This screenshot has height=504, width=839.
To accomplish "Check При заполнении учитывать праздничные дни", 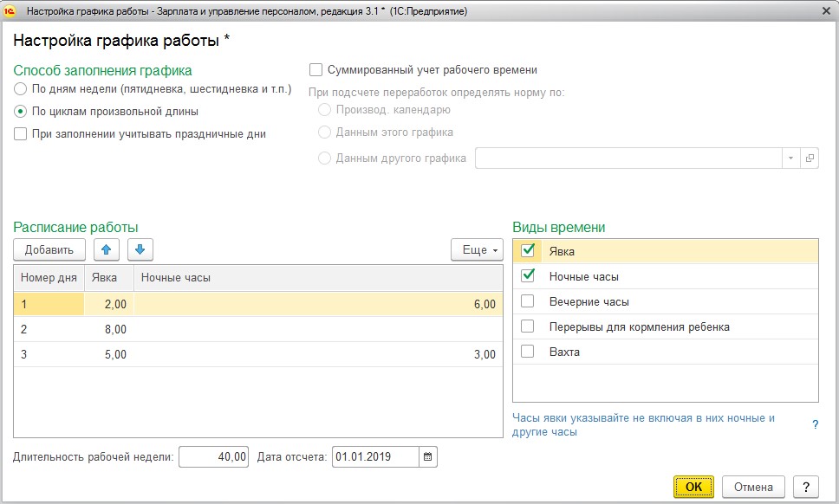I will pos(20,134).
